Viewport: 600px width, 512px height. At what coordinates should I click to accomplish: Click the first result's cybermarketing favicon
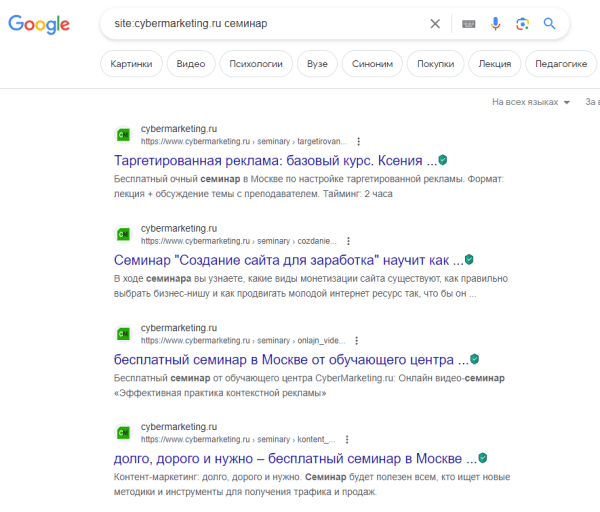pos(124,134)
